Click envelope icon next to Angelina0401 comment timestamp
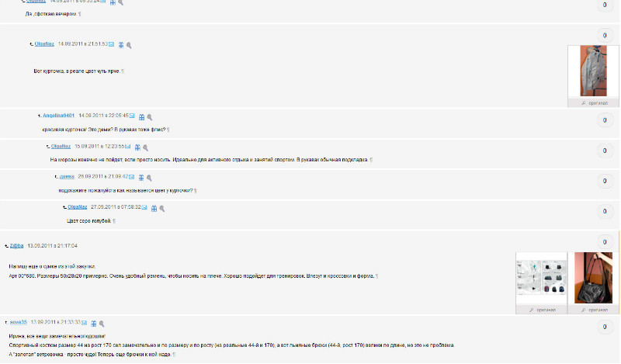The width and height of the screenshot is (621, 364). 132,116
